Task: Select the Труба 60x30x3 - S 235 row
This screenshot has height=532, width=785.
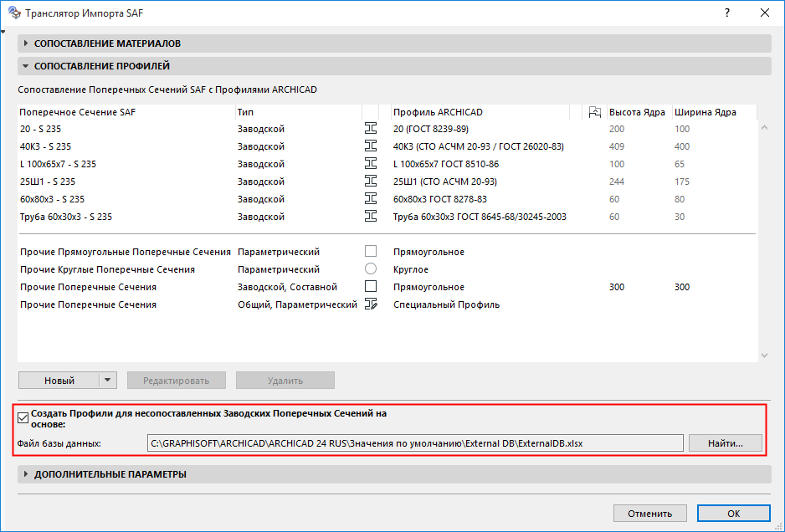Action: 388,216
